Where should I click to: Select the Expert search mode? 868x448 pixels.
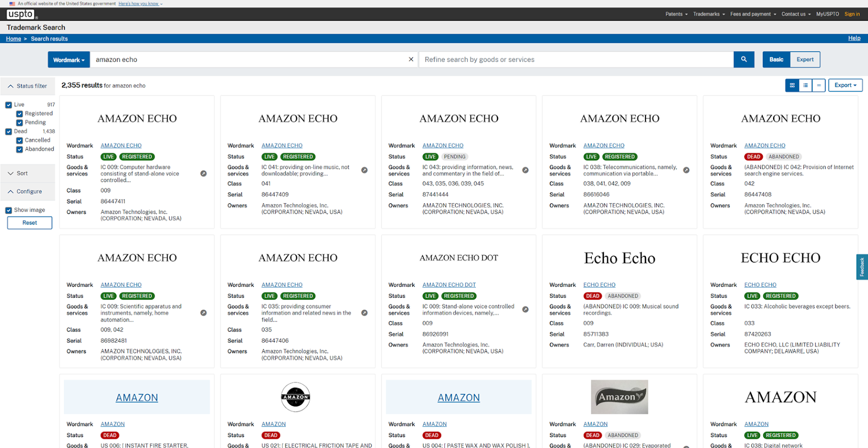805,60
